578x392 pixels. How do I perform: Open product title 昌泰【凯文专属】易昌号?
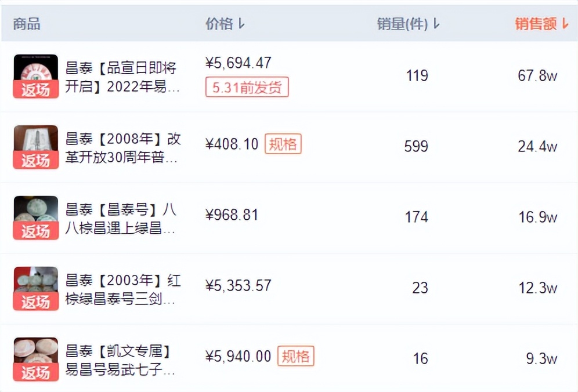(121, 360)
